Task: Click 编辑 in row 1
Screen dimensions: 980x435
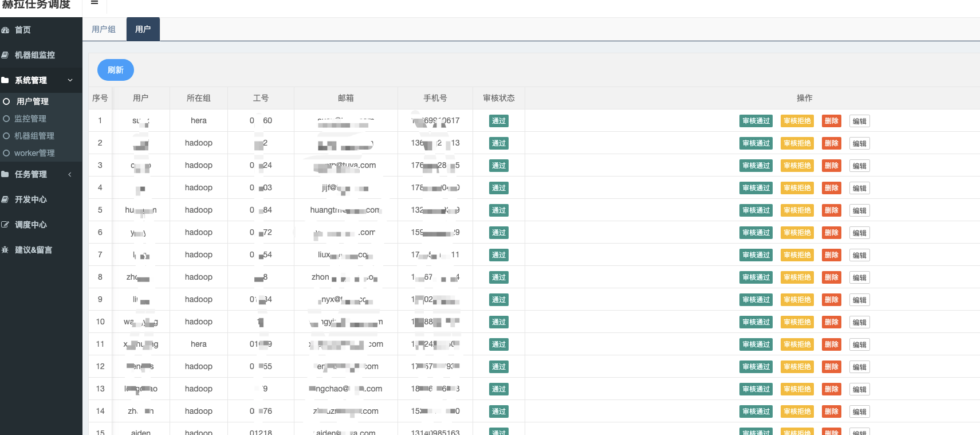Action: 860,121
